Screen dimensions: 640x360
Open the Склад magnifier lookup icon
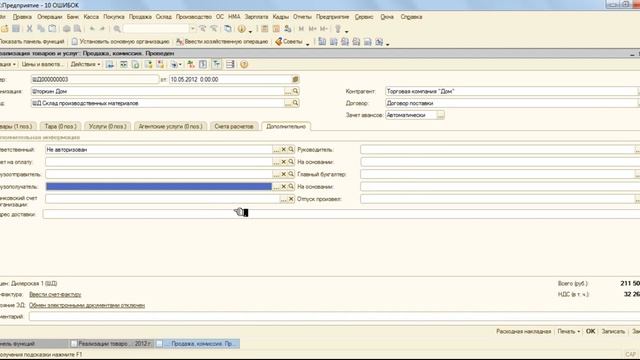point(296,103)
